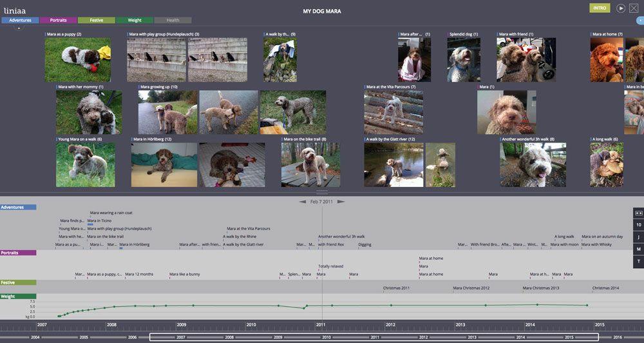Select With friend Rex timeline event
Screen dimensions: 644x343
click(x=331, y=245)
